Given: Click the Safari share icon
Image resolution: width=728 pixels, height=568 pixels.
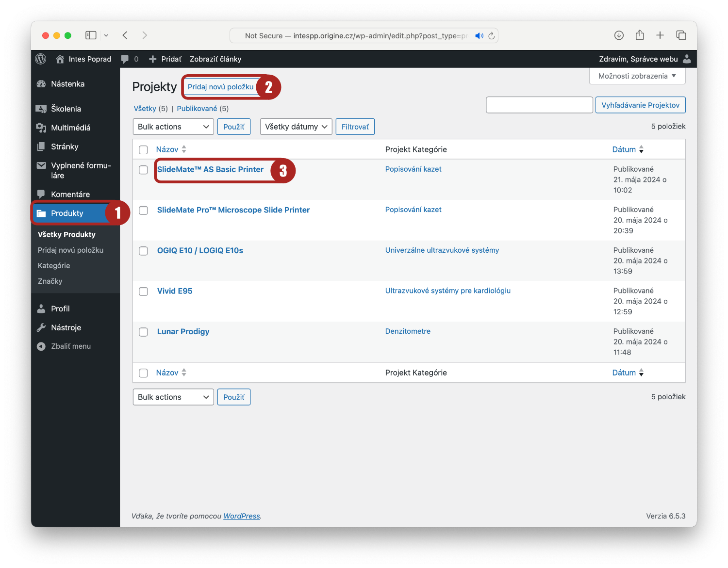Looking at the screenshot, I should (640, 35).
